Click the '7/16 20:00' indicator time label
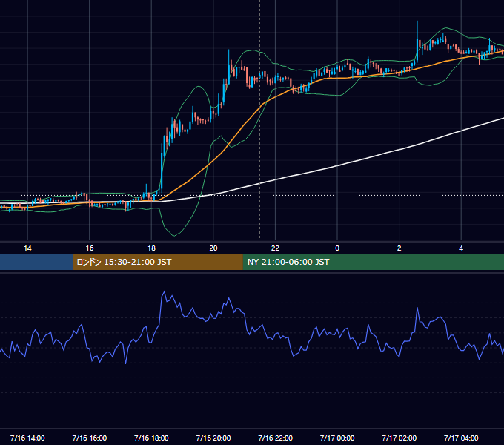Viewport: 504px width, 445px height. 213,438
